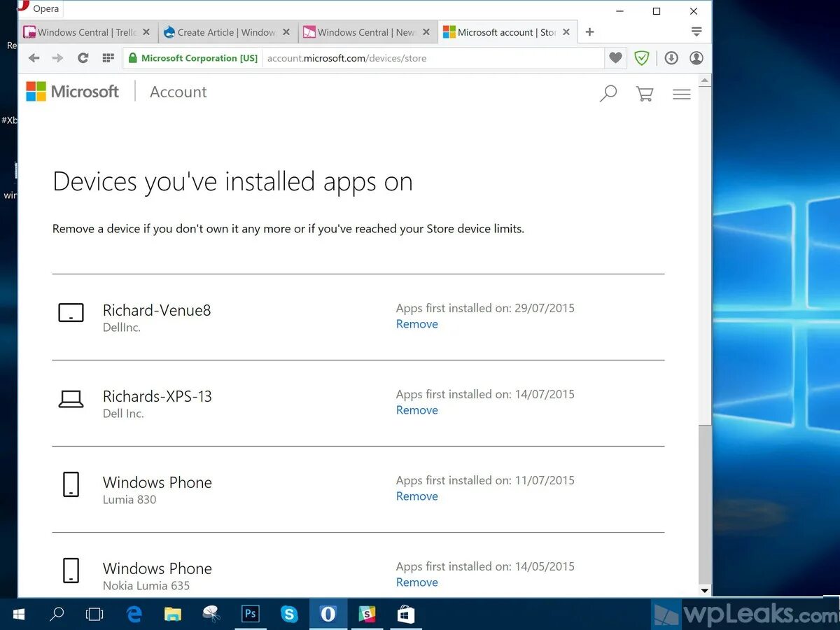
Task: Open Speed Dial via the tiles icon
Action: pos(108,58)
